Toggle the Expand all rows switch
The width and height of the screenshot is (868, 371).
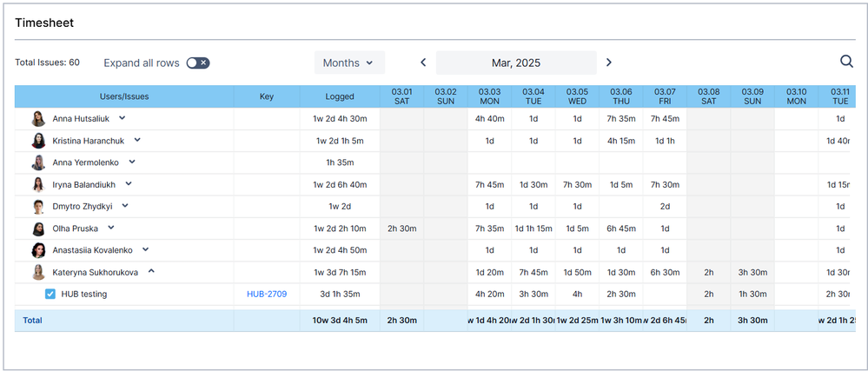click(198, 63)
